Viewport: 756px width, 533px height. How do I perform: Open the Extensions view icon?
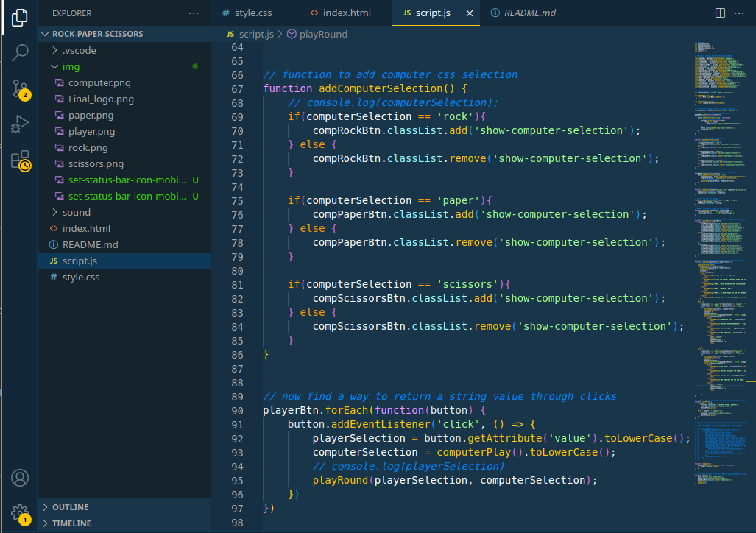(21, 160)
